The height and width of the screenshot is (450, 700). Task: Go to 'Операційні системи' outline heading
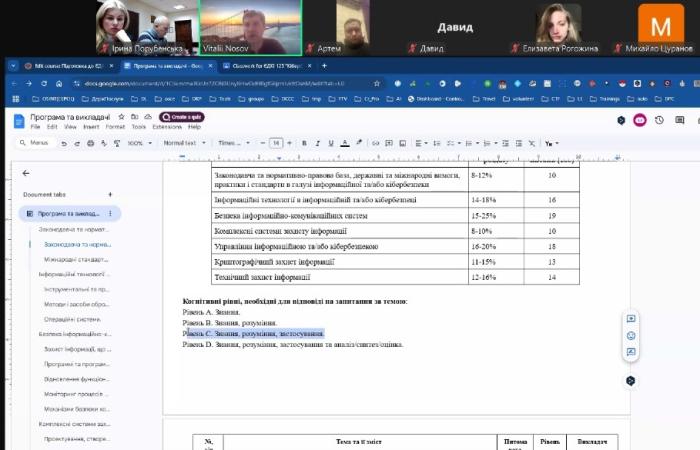tap(70, 318)
